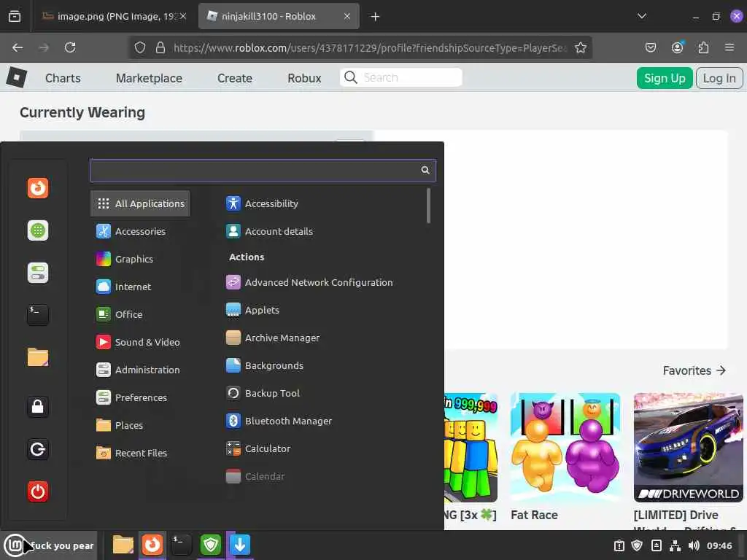
Task: Open Robux in Roblox navigation
Action: coord(304,78)
